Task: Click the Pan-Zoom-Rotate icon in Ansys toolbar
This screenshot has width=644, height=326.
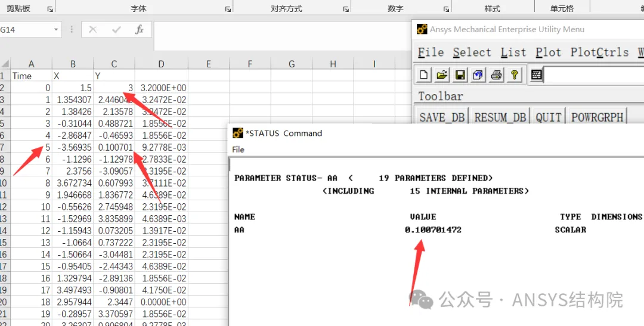Action: pyautogui.click(x=478, y=74)
